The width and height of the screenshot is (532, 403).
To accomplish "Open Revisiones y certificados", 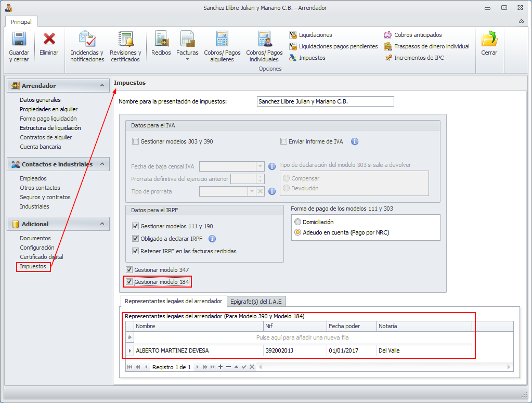I will point(125,47).
